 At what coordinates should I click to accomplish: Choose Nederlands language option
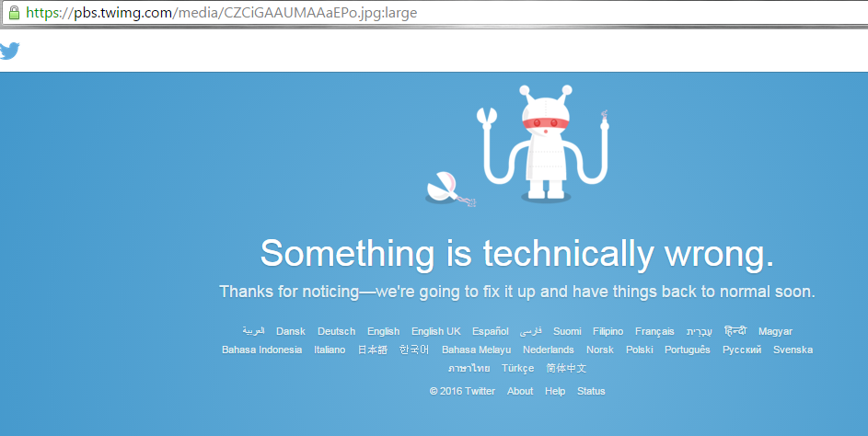point(548,350)
